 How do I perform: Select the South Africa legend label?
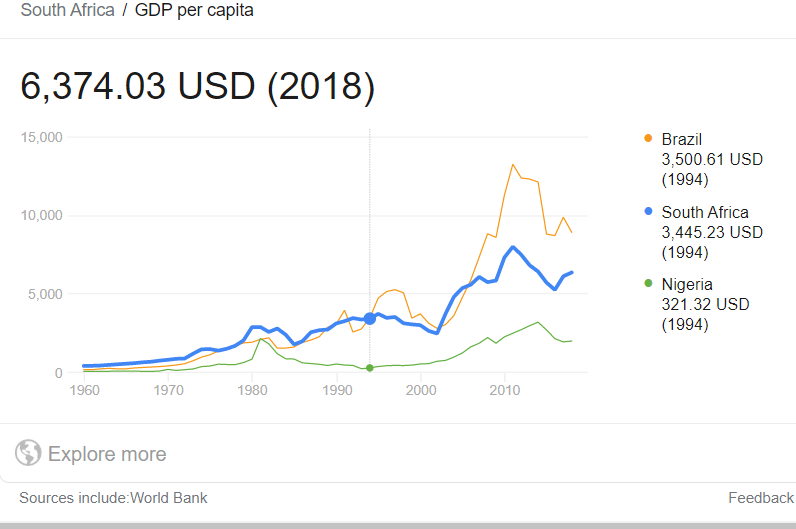click(x=705, y=212)
